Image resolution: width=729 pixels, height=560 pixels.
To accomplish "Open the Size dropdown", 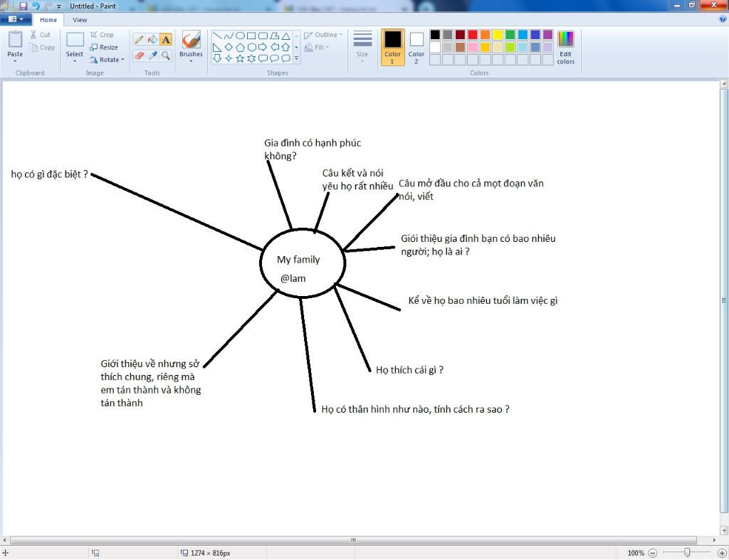I will point(362,47).
